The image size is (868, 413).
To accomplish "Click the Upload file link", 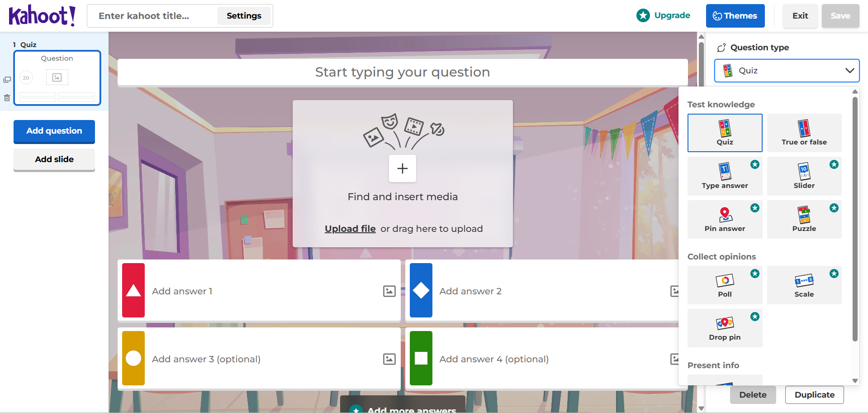I will [350, 229].
